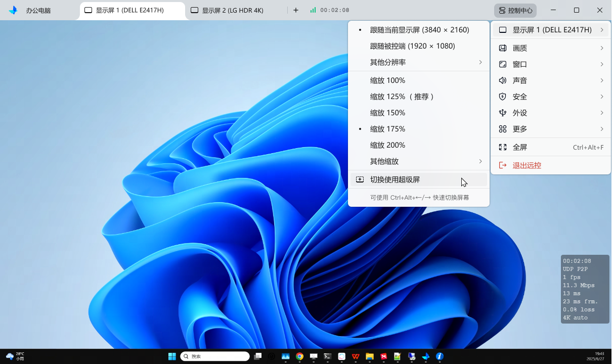Click the 办公电脑 device name

point(38,10)
